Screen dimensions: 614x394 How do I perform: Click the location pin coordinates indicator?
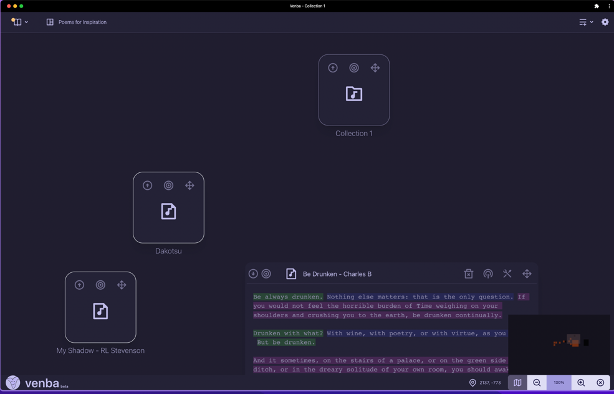(x=485, y=383)
